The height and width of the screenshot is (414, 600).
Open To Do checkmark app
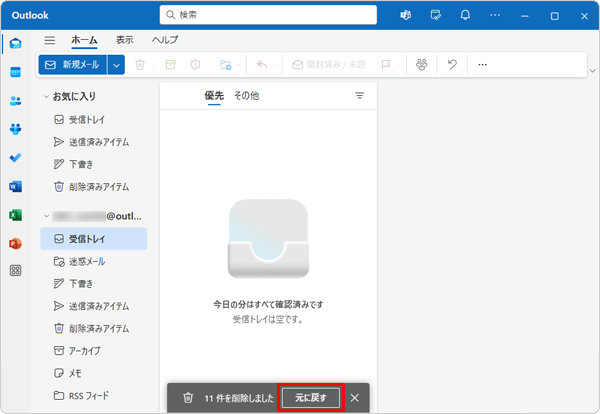[x=15, y=158]
